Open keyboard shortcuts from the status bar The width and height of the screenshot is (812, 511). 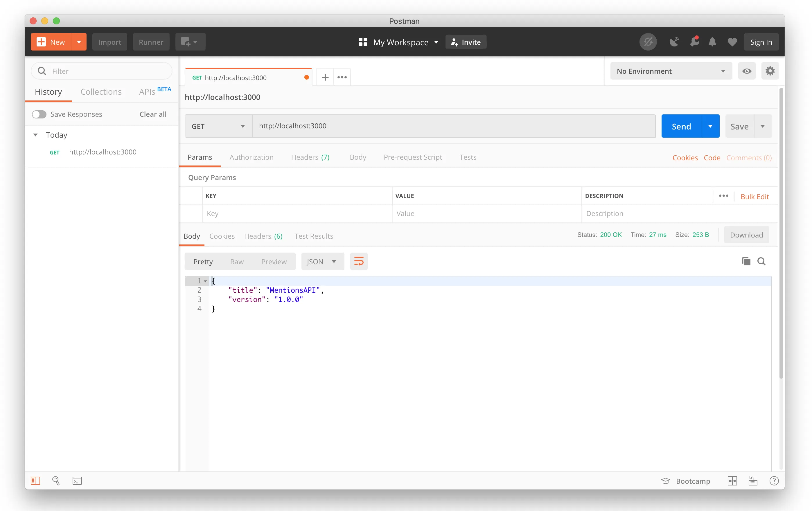tap(753, 481)
